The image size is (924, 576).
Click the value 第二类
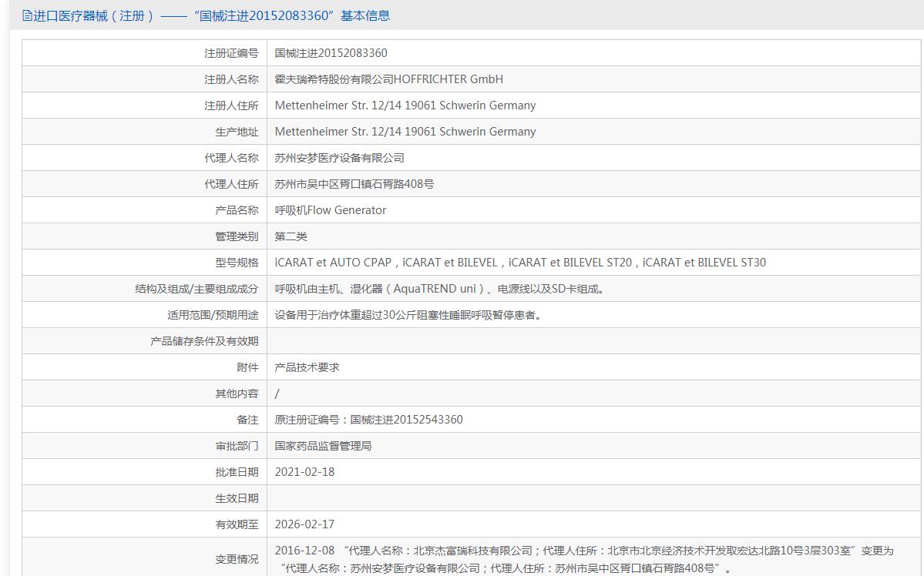pyautogui.click(x=291, y=236)
